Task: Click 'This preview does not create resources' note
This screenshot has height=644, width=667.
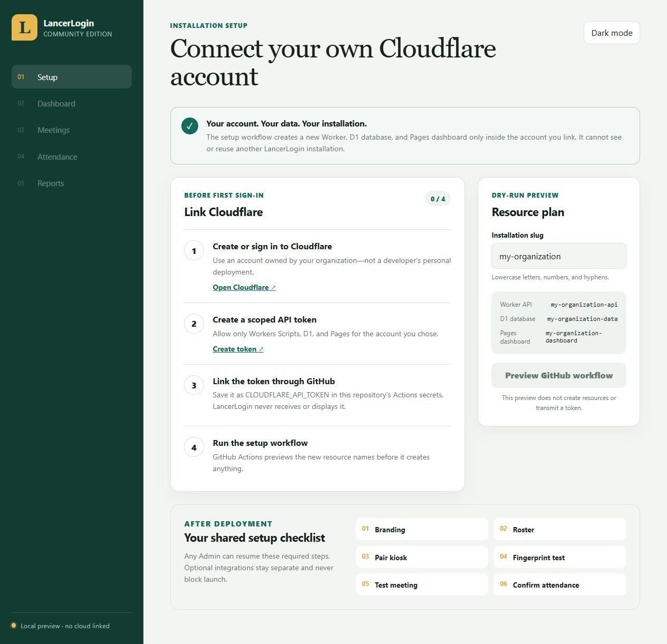Action: [559, 403]
